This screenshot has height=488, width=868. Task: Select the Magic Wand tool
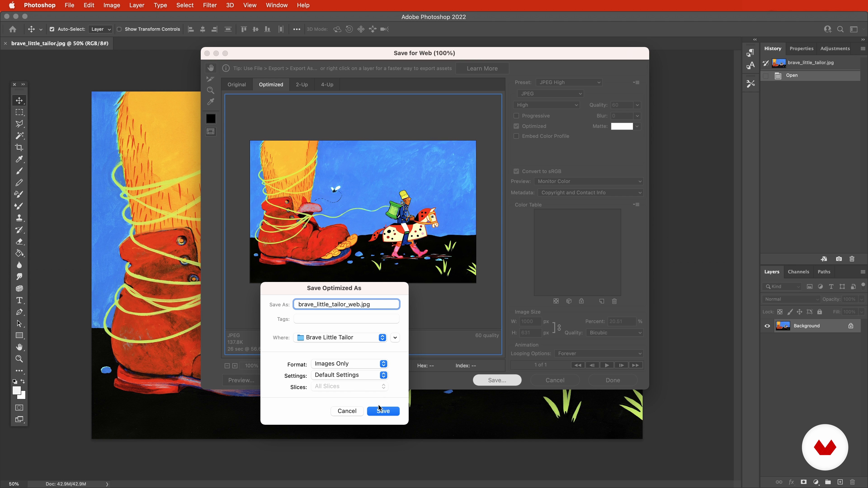[19, 136]
